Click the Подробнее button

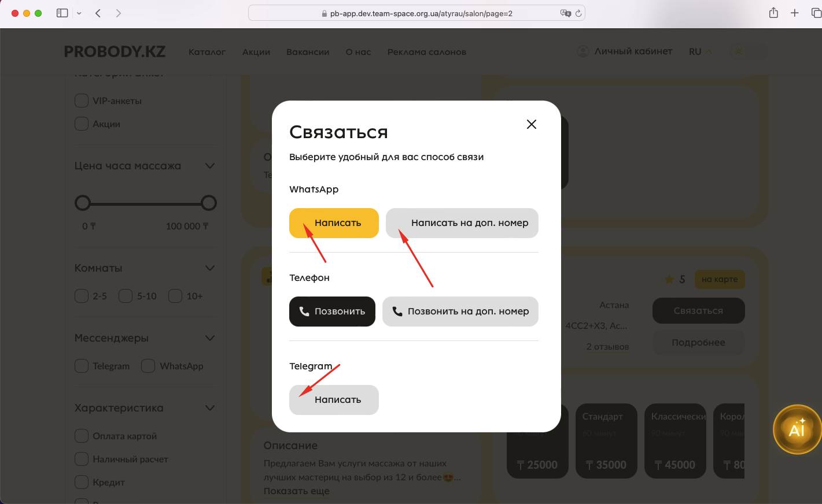(x=698, y=343)
